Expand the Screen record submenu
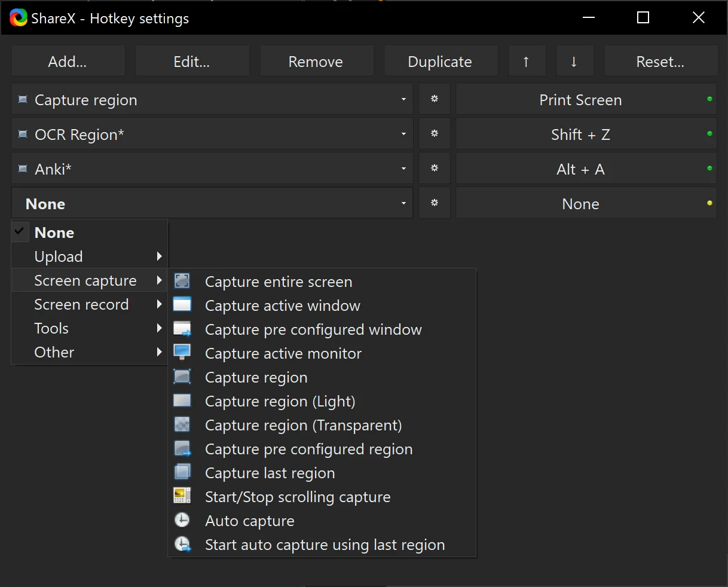Viewport: 728px width, 587px height. click(81, 304)
